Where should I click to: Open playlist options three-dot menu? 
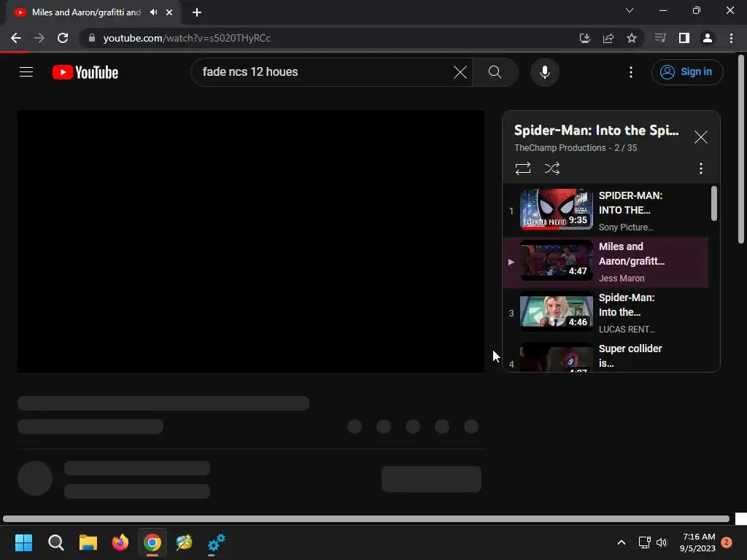pyautogui.click(x=700, y=168)
